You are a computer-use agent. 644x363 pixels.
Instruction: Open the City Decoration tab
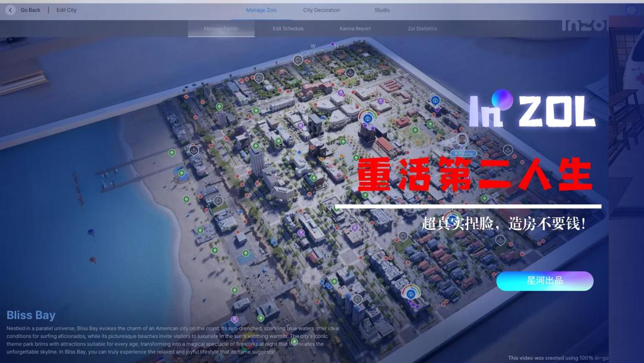pos(321,10)
